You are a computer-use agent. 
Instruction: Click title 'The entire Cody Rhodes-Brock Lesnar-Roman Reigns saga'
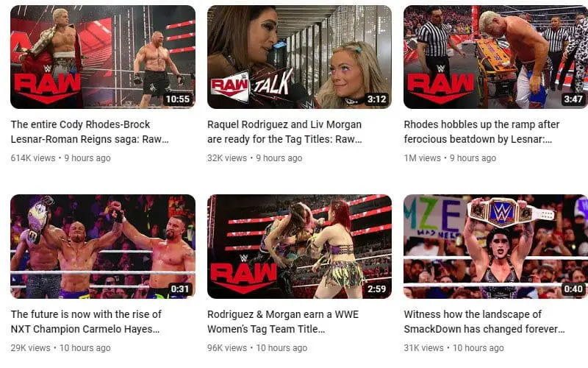(90, 132)
